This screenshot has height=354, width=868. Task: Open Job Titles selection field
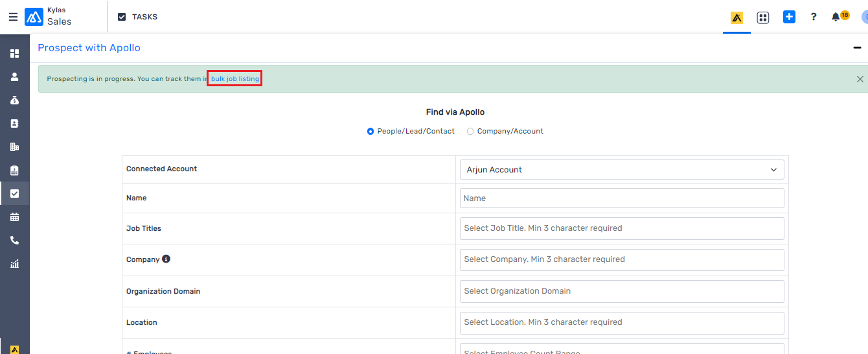coord(622,228)
